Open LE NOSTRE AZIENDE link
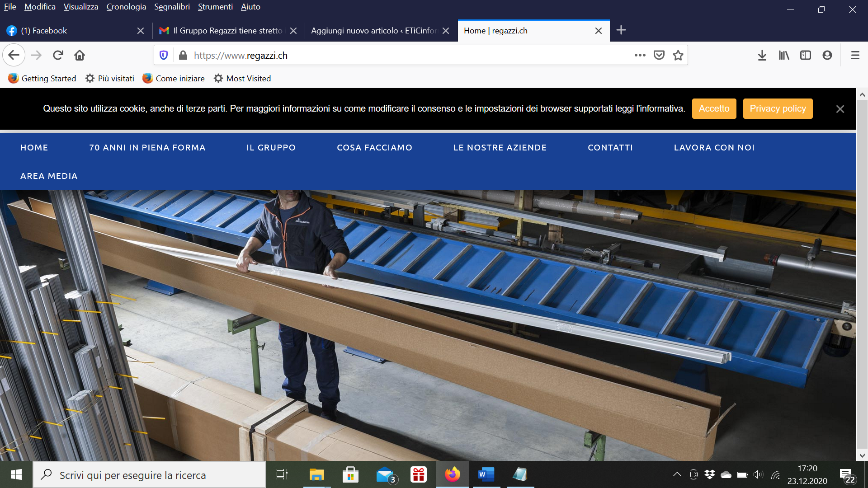 [x=500, y=147]
